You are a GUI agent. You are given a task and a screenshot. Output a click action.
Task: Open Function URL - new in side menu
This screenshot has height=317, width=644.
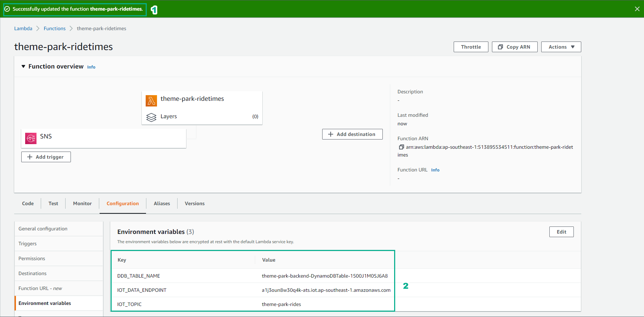59,288
